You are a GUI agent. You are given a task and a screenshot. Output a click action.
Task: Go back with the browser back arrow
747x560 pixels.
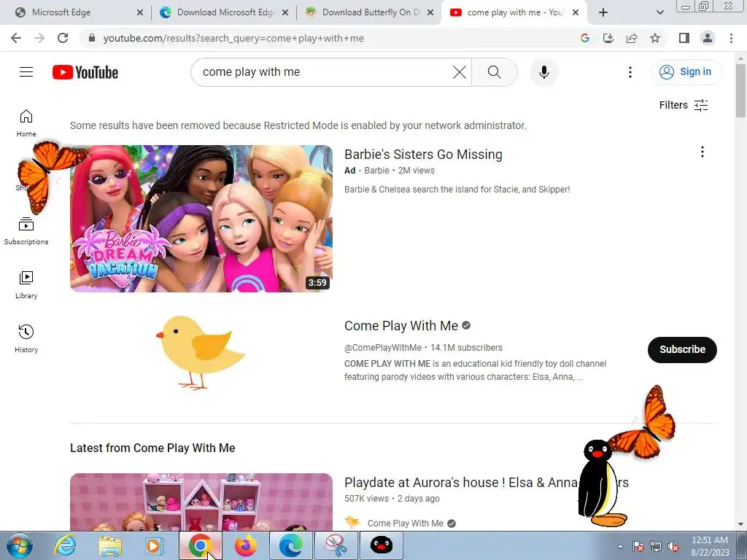pyautogui.click(x=16, y=38)
